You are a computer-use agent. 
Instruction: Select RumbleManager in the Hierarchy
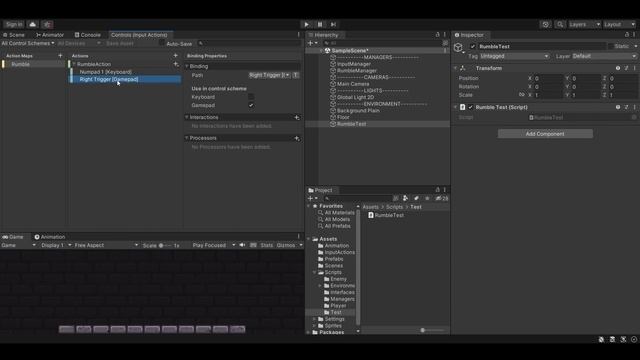pyautogui.click(x=357, y=71)
